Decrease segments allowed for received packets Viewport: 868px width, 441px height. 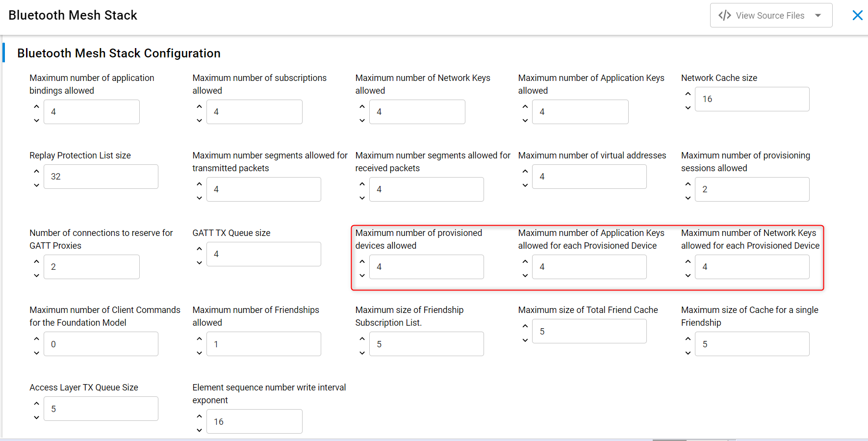(362, 198)
